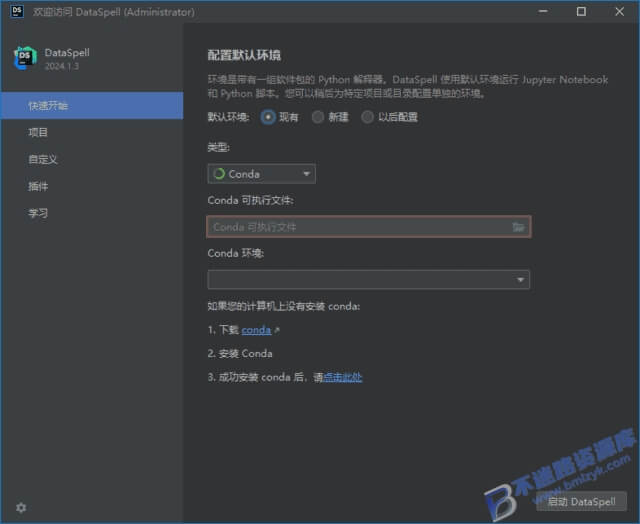The width and height of the screenshot is (640, 524).
Task: Open the 插件 (Plugins) sidebar tab
Action: [92, 187]
